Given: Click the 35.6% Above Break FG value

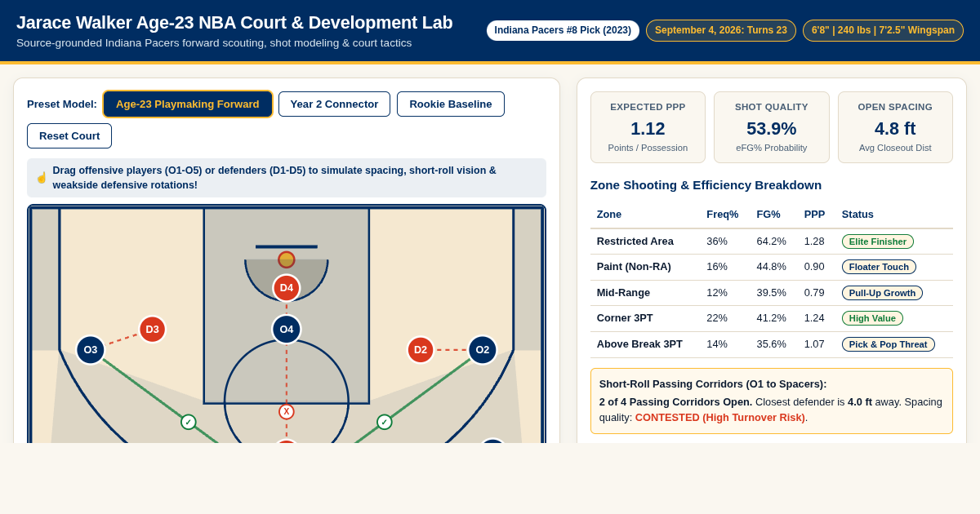Looking at the screenshot, I should [x=771, y=344].
